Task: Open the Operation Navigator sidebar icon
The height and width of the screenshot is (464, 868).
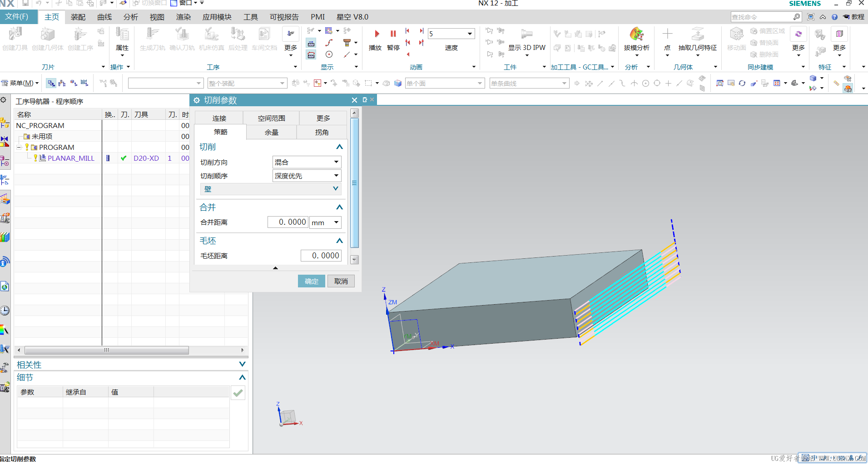Action: [x=5, y=180]
